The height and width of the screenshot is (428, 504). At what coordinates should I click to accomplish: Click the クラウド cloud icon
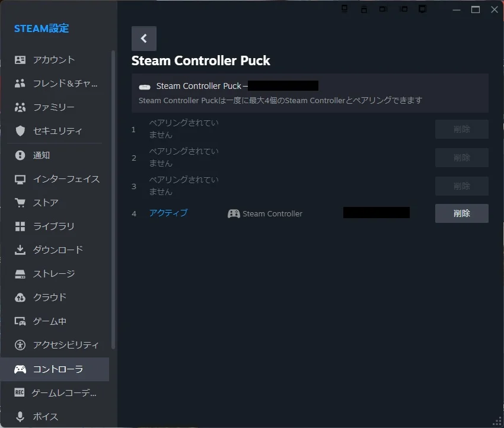[20, 298]
